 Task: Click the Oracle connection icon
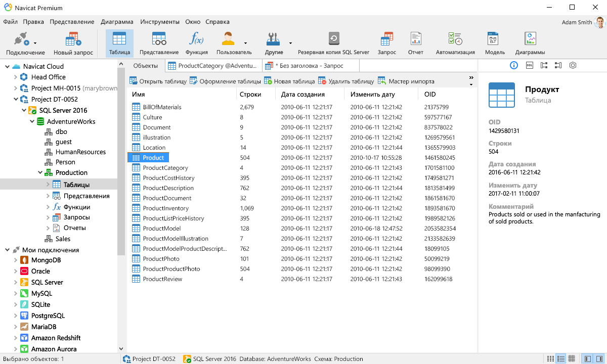(24, 271)
